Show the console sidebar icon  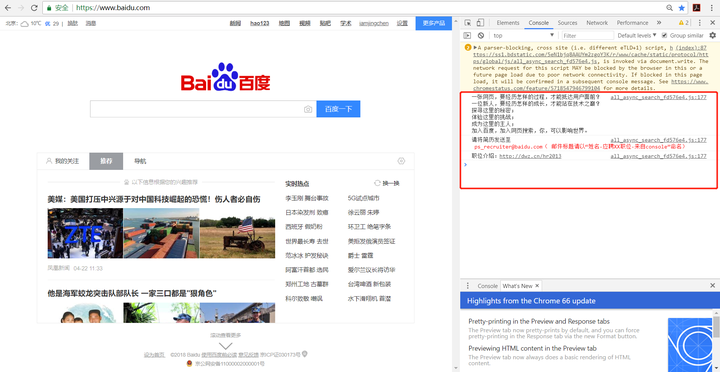(467, 35)
